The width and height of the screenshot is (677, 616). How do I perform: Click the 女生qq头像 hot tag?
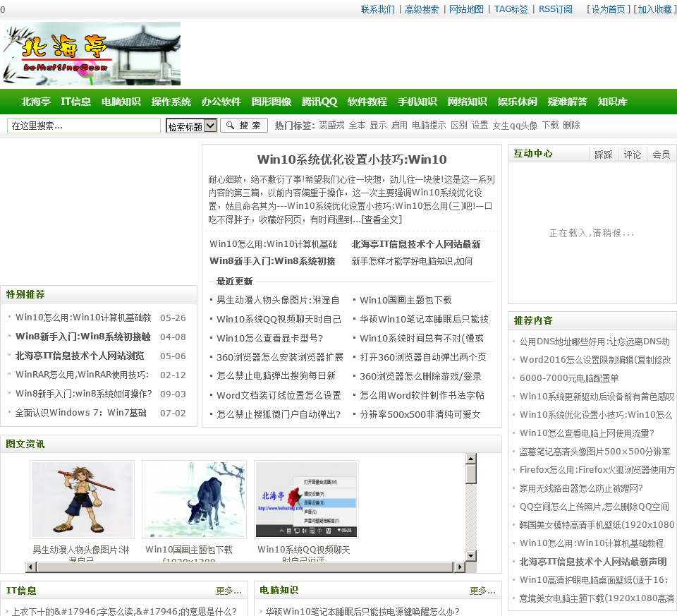(515, 126)
